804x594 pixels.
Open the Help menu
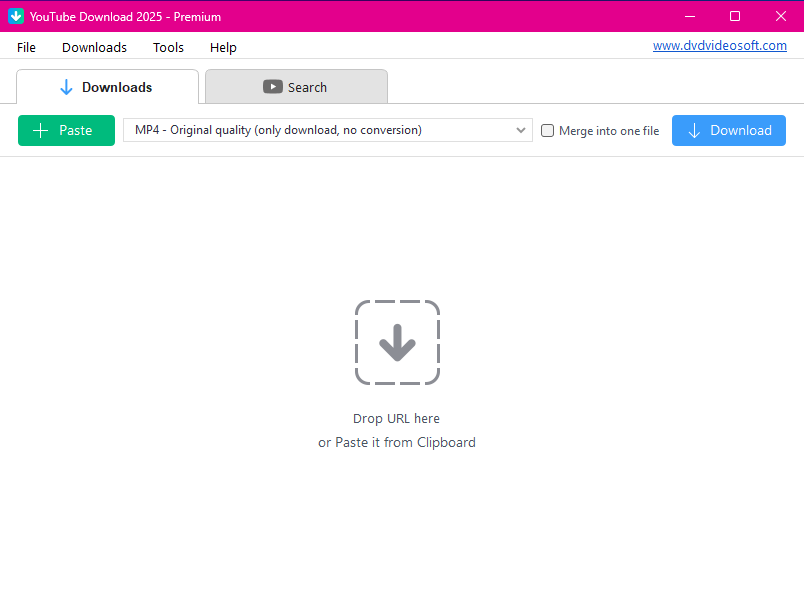[223, 47]
